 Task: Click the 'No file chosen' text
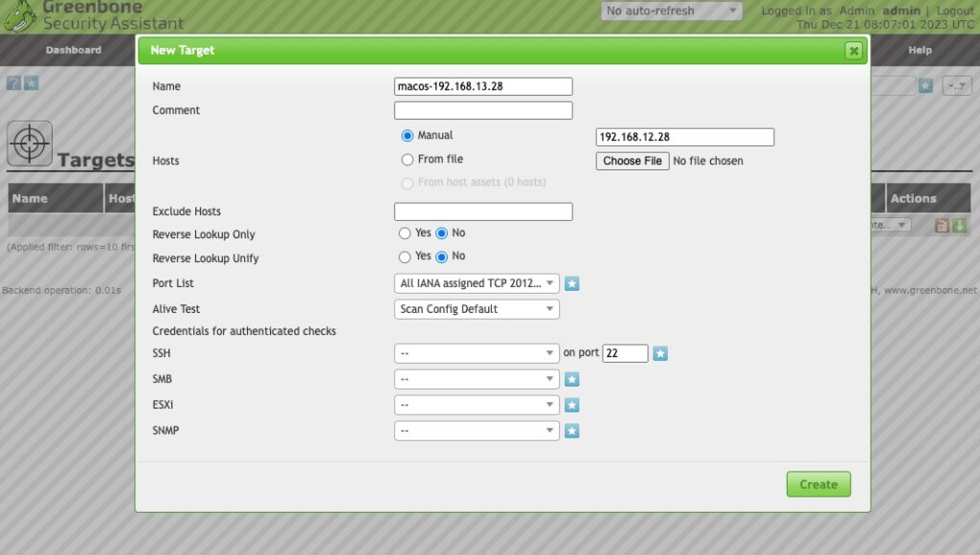[708, 161]
